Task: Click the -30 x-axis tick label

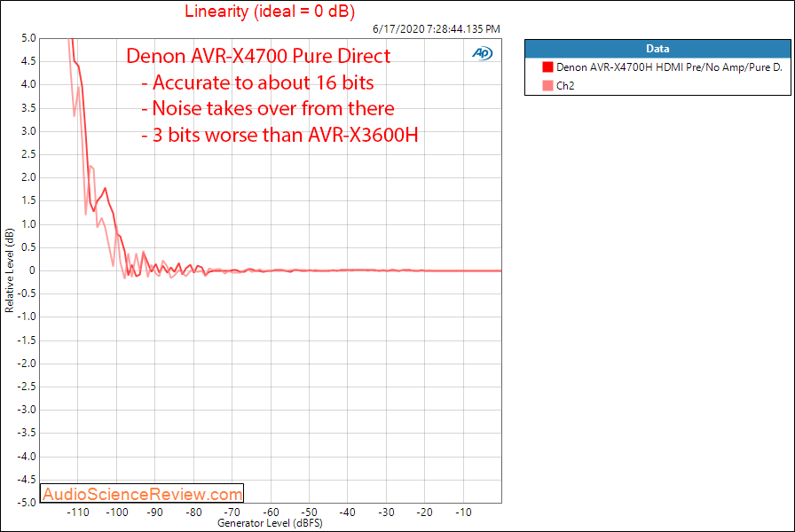Action: click(386, 512)
